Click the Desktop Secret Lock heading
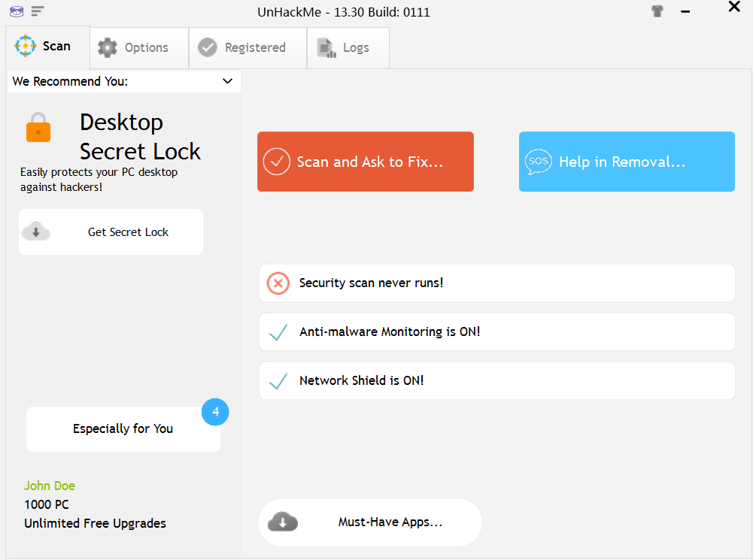This screenshot has height=560, width=753. [x=140, y=137]
